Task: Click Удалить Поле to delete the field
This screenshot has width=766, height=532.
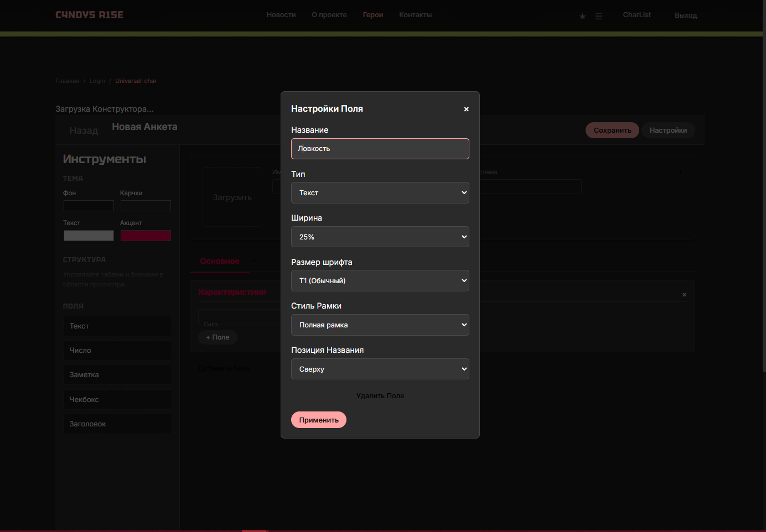Action: (x=380, y=396)
